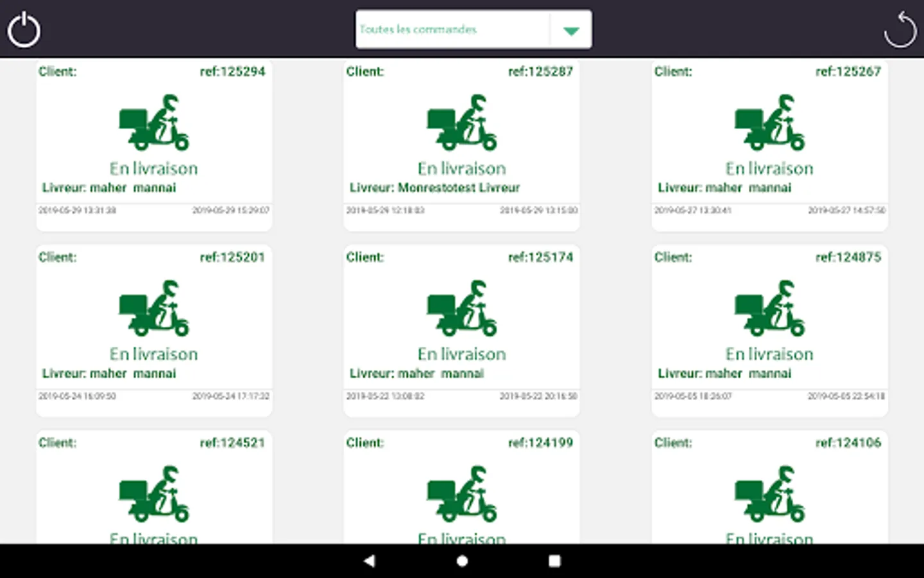Select the ref:125287 label
This screenshot has height=578, width=924.
pos(540,71)
